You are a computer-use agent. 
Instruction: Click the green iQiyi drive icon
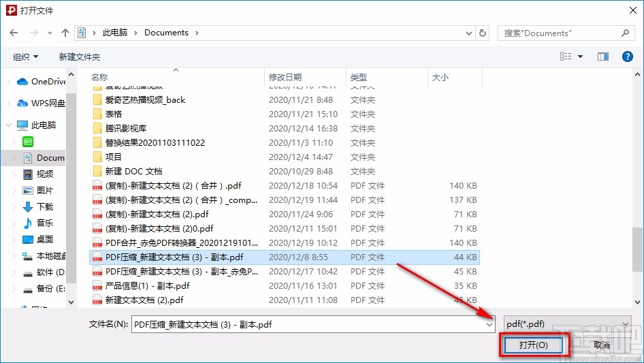(x=28, y=142)
